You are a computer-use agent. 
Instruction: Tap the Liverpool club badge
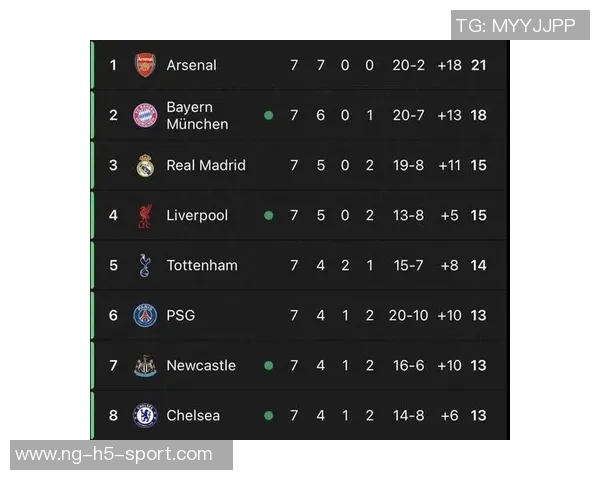(145, 215)
